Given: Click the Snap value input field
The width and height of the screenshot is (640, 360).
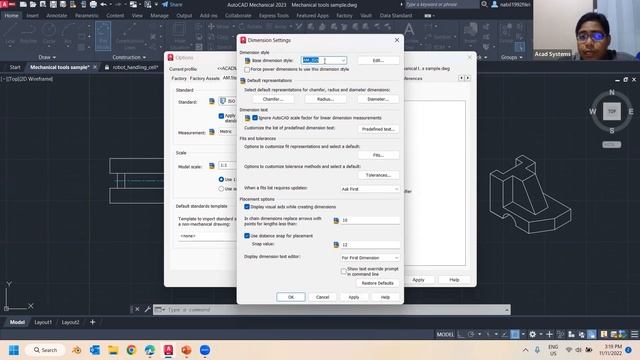Looking at the screenshot, I should point(370,244).
